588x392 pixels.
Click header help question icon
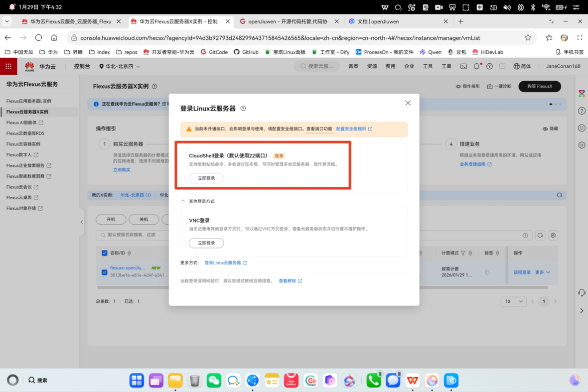click(489, 66)
